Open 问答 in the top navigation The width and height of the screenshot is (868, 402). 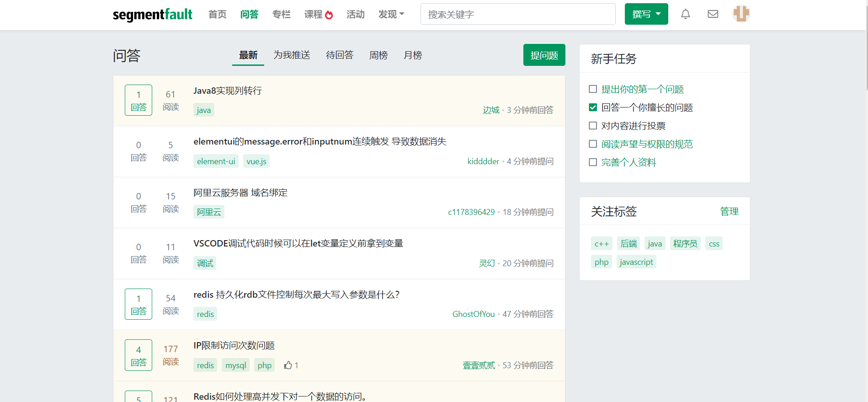(x=249, y=14)
